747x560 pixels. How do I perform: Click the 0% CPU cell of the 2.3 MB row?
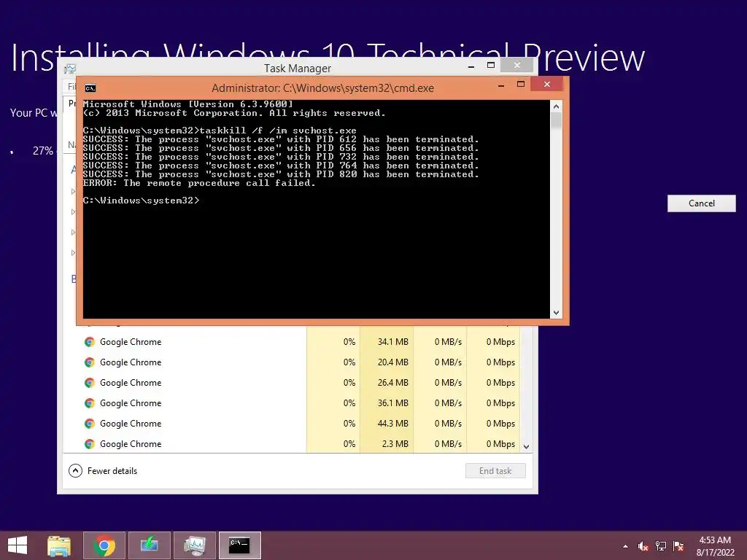click(x=333, y=444)
